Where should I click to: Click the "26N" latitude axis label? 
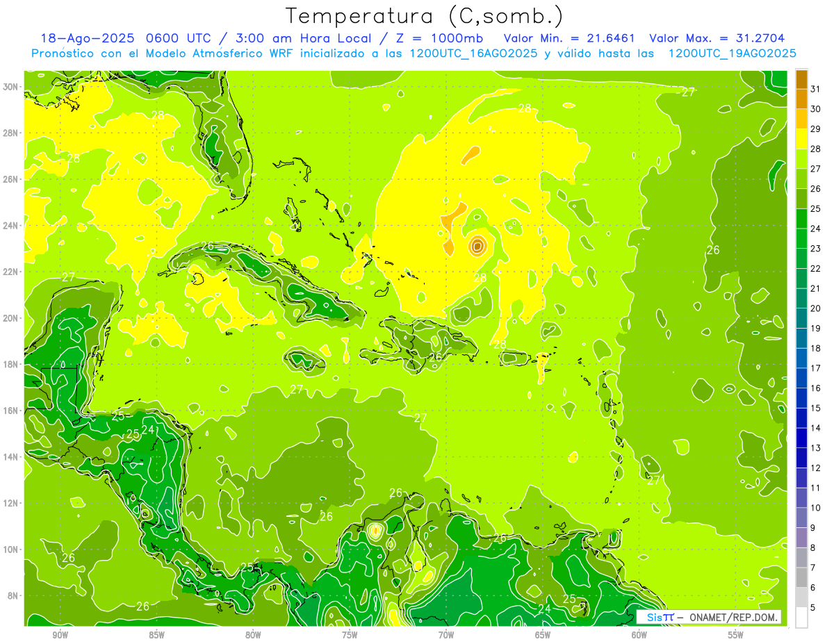(11, 179)
